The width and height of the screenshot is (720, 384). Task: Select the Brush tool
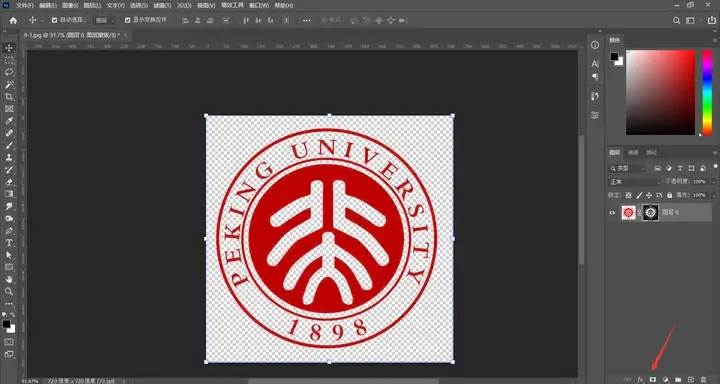tap(9, 145)
